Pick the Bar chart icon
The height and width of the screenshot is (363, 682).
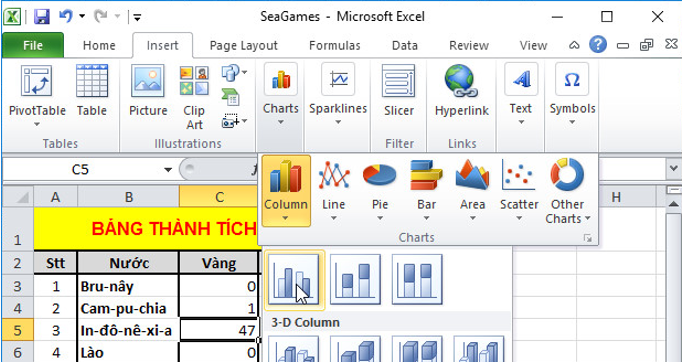426,175
